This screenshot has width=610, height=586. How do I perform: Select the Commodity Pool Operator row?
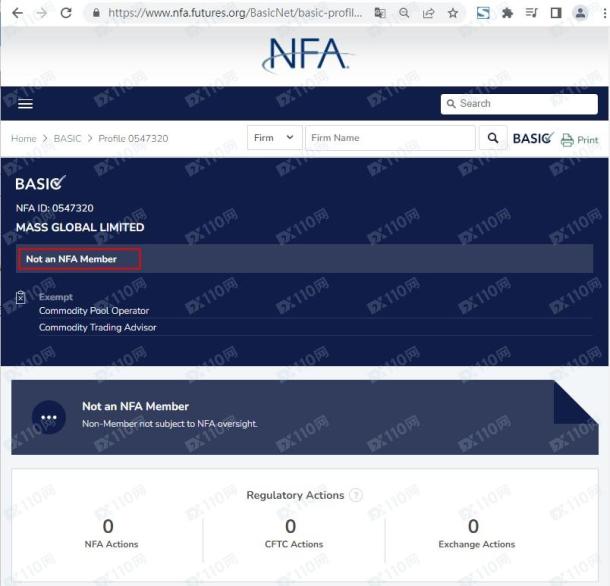pyautogui.click(x=315, y=311)
